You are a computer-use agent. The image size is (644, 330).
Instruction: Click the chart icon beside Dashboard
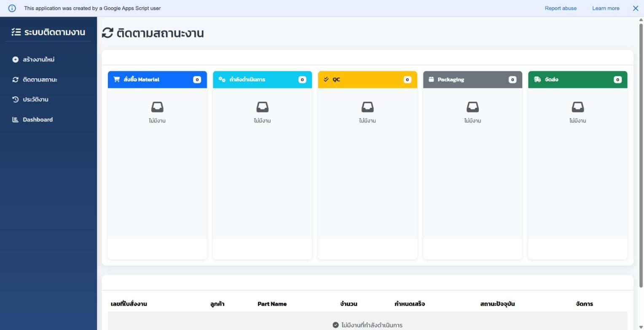[x=16, y=120]
